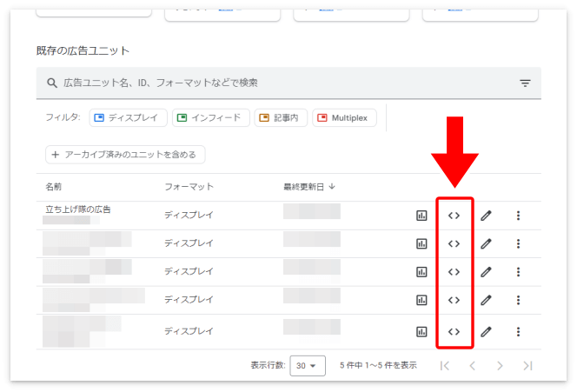Go to next page of results
This screenshot has width=577, height=392.
pyautogui.click(x=500, y=366)
